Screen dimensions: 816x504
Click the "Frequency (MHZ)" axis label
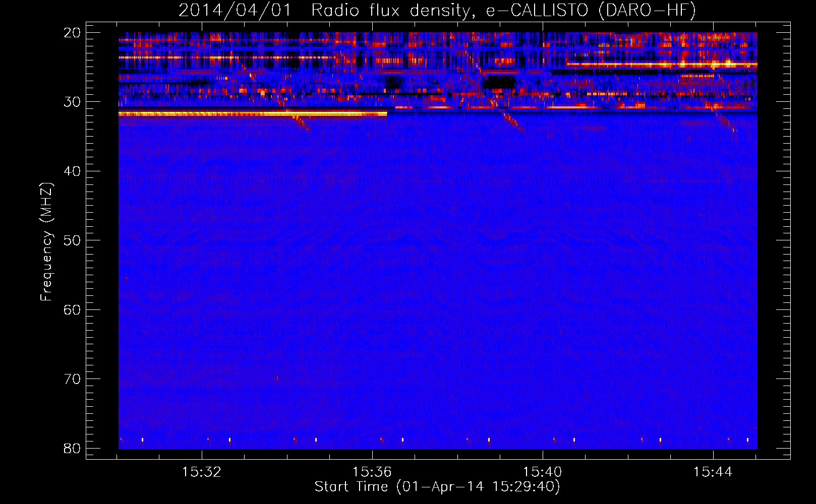(46, 241)
